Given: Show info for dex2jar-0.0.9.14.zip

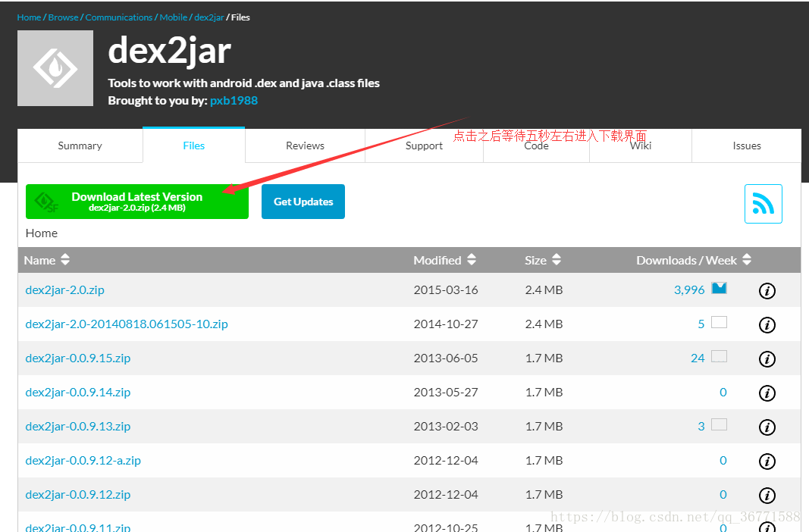Looking at the screenshot, I should [x=767, y=393].
